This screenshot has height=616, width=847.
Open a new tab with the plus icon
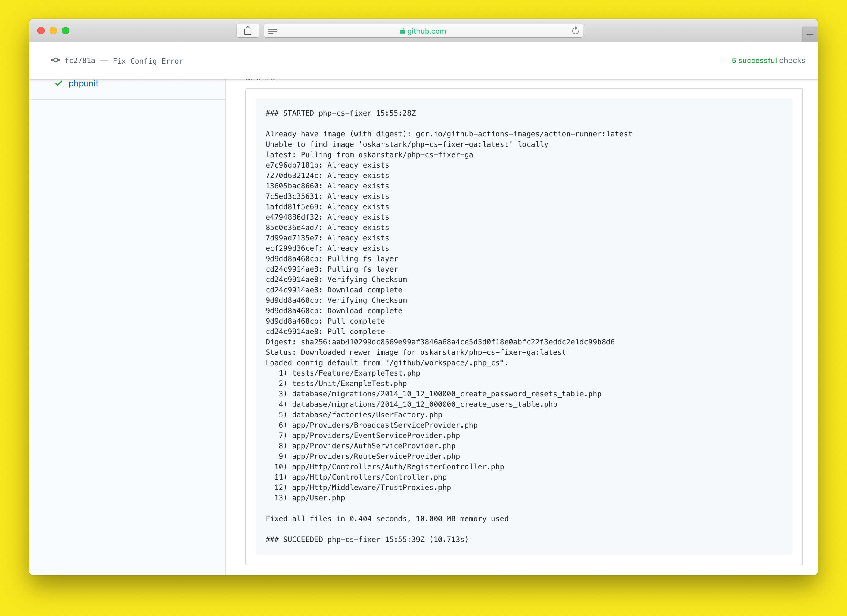tap(809, 34)
